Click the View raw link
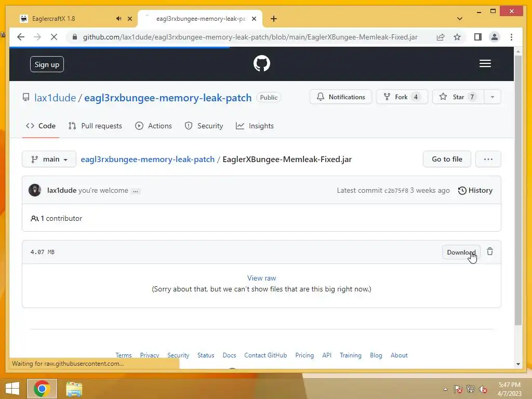The image size is (532, 399). [262, 278]
